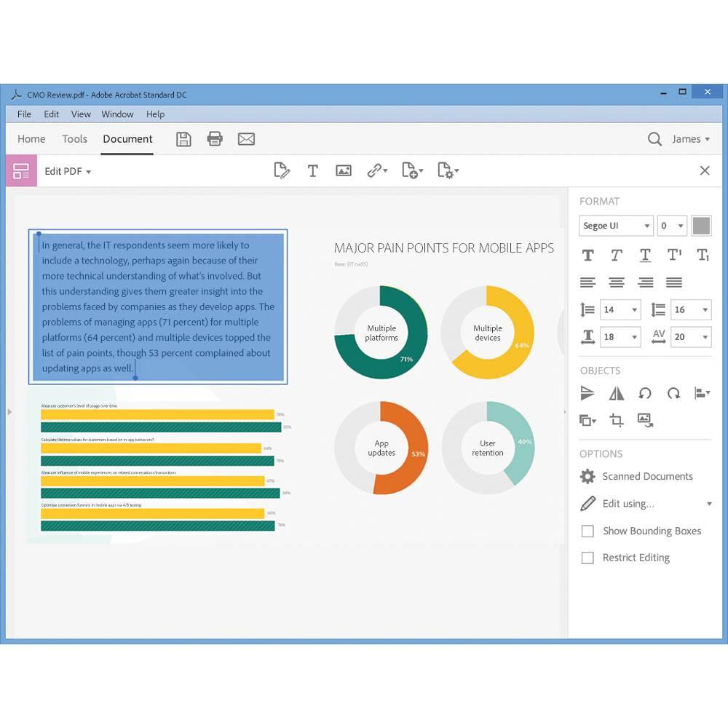This screenshot has width=728, height=728.
Task: Click the Save floppy disk icon
Action: (183, 139)
